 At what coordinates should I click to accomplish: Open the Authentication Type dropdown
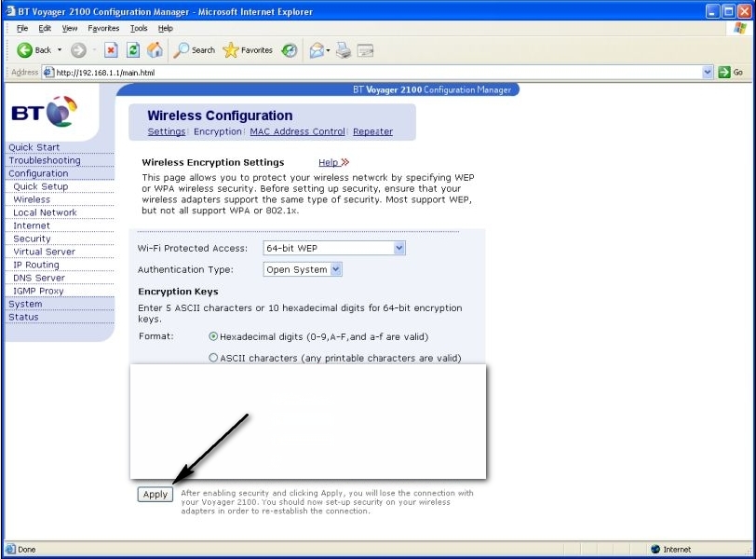[x=303, y=269]
